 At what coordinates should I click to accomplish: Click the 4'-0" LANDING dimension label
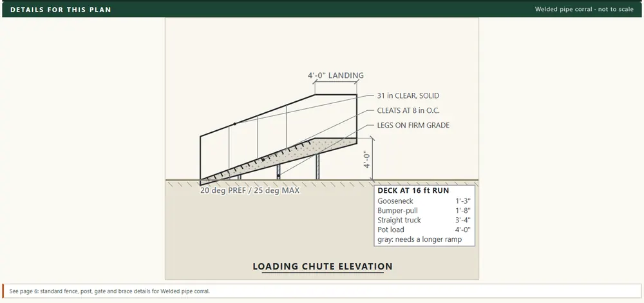(x=336, y=75)
